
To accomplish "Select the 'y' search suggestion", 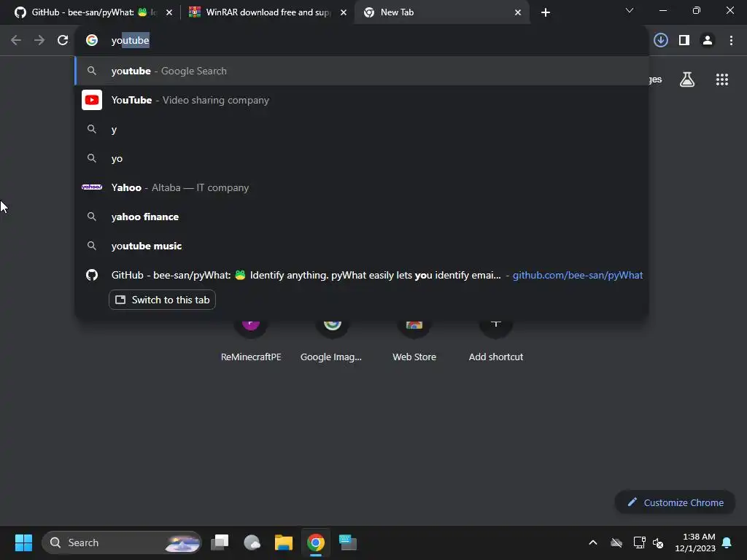I will (362, 129).
